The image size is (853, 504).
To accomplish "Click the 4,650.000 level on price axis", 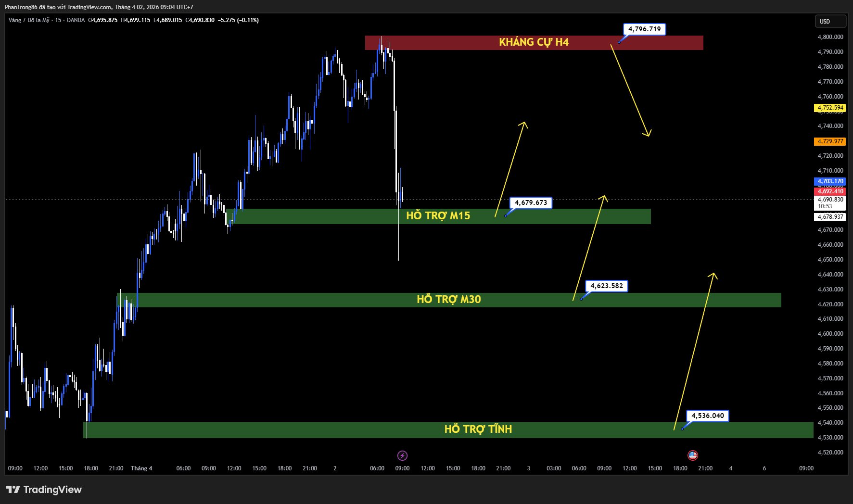I will pos(830,260).
